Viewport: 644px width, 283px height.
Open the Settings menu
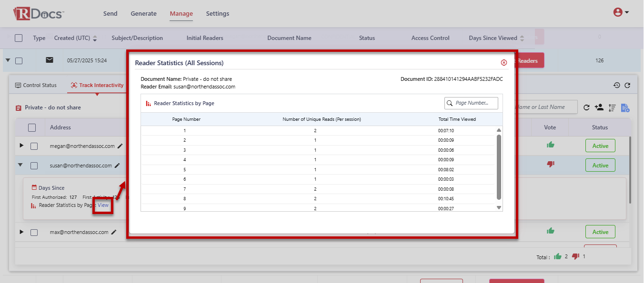[217, 13]
